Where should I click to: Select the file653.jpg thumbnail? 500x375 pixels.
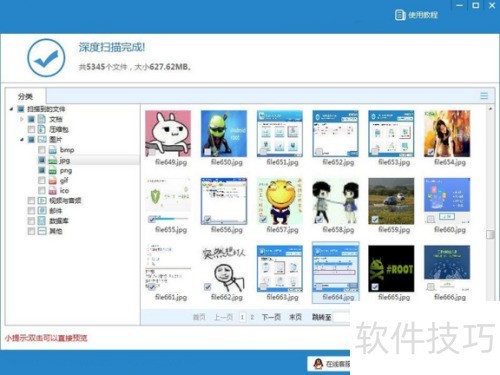coord(391,133)
